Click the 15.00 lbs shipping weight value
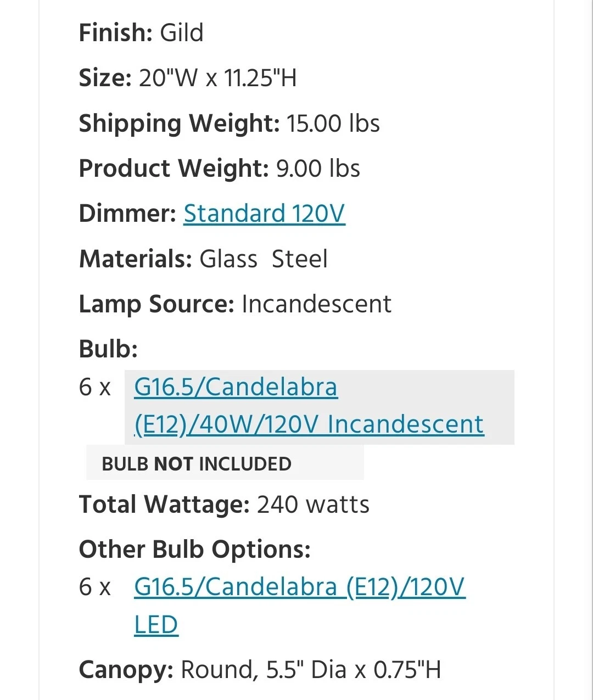593x700 pixels. (333, 124)
